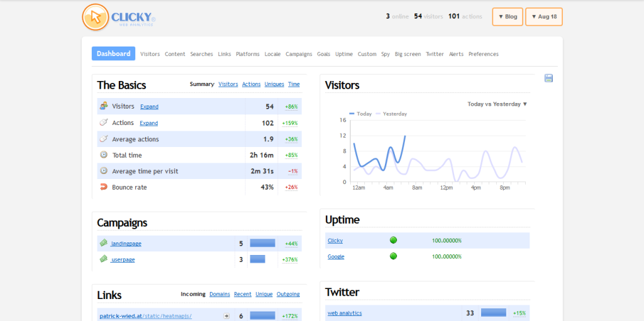Viewport: 644px width, 321px height.
Task: Open the Blog dropdown
Action: click(x=508, y=17)
